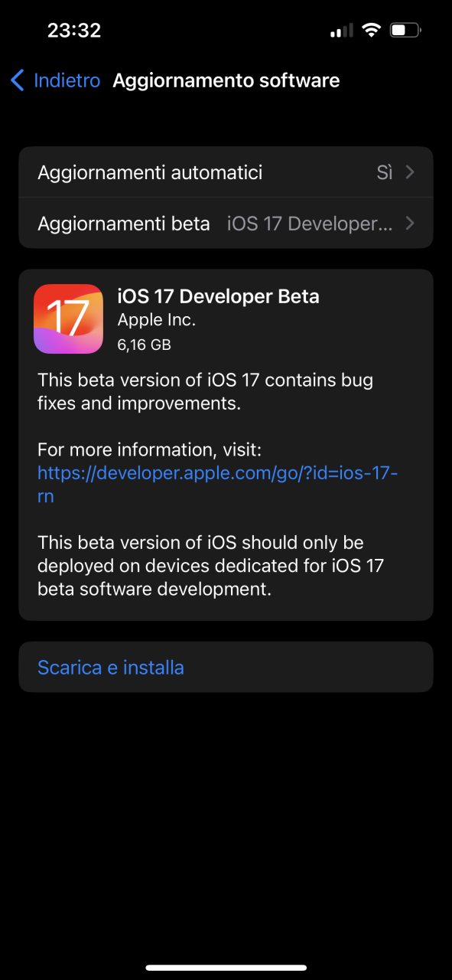Go back with the Indietro label

tap(67, 80)
